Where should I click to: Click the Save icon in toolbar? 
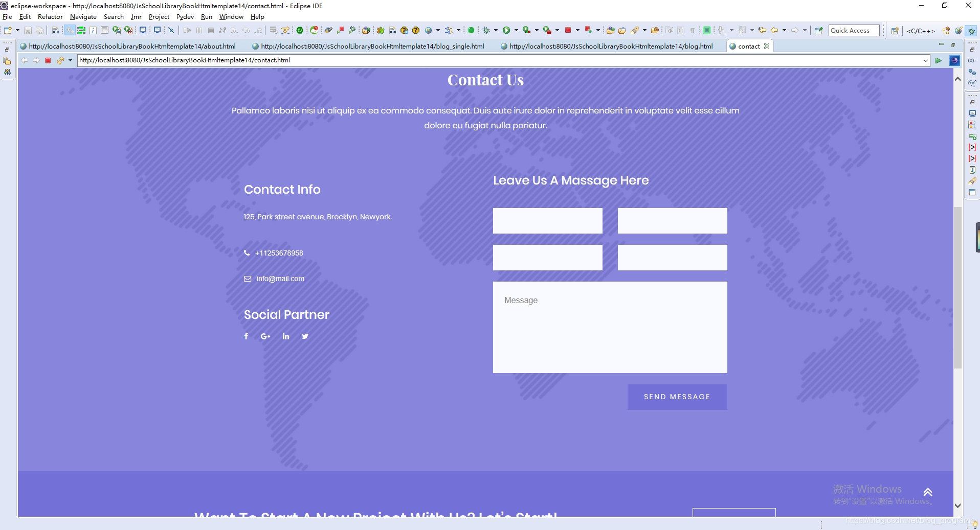28,31
